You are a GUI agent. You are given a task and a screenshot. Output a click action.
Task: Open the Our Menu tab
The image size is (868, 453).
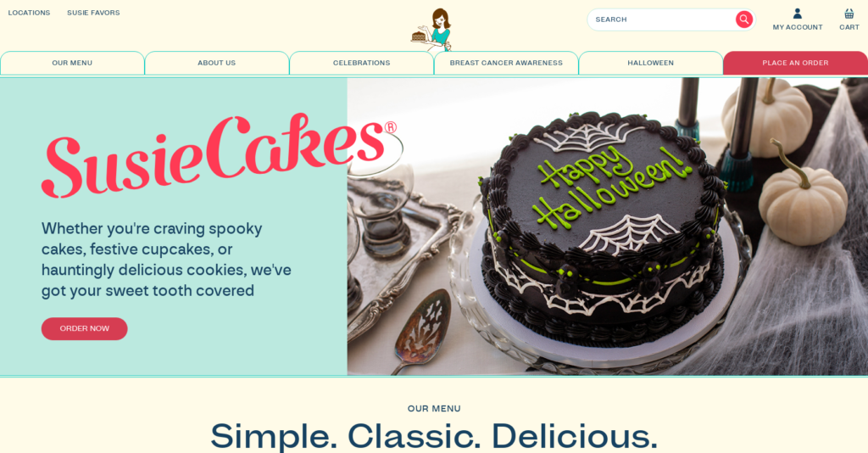pyautogui.click(x=72, y=63)
